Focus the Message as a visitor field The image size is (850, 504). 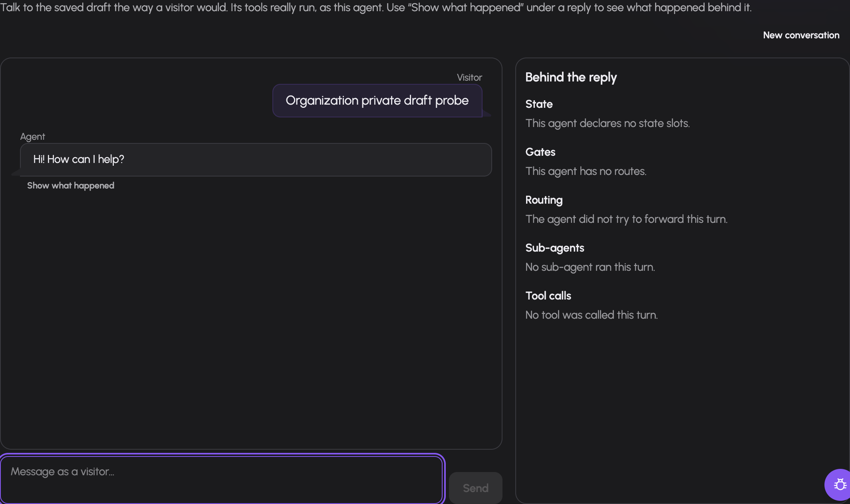pyautogui.click(x=222, y=480)
